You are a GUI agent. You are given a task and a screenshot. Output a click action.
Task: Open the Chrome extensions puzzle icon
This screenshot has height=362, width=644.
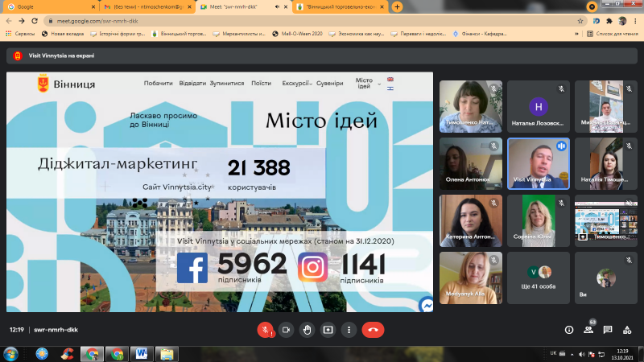coord(609,21)
